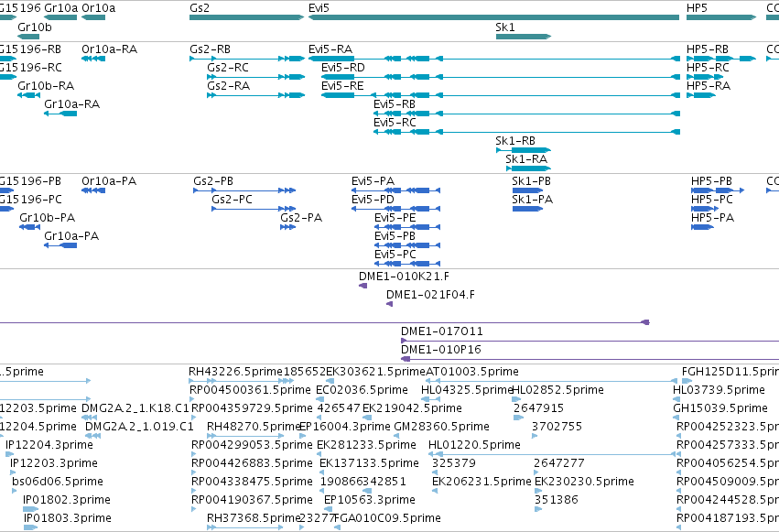Viewport: 779px width, 532px height.
Task: Select the Gs2 gene bar
Action: pyautogui.click(x=246, y=17)
